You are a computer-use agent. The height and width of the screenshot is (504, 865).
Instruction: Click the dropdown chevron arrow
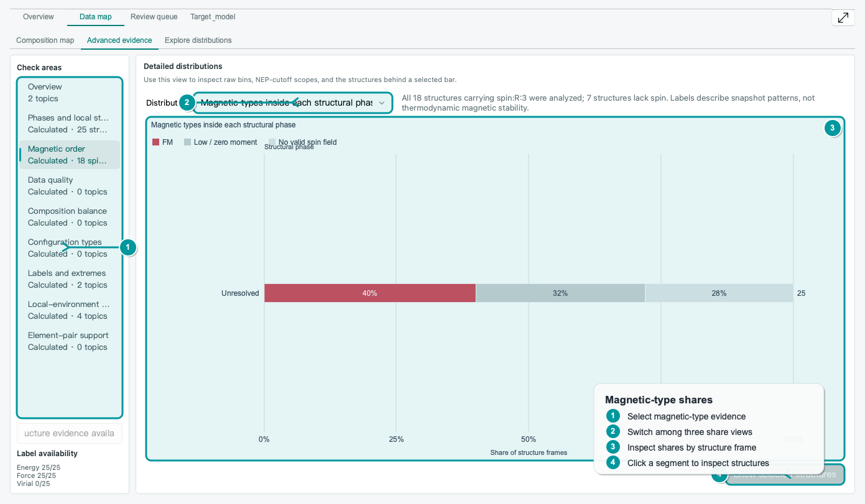click(x=382, y=103)
